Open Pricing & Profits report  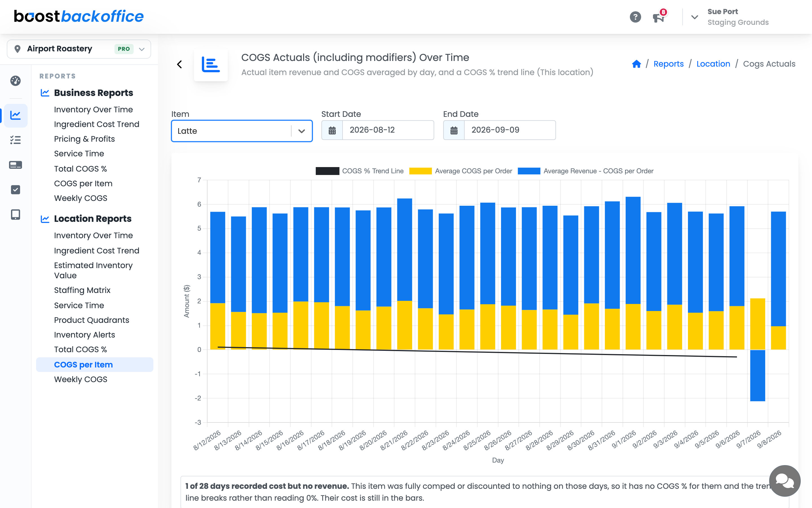click(84, 139)
